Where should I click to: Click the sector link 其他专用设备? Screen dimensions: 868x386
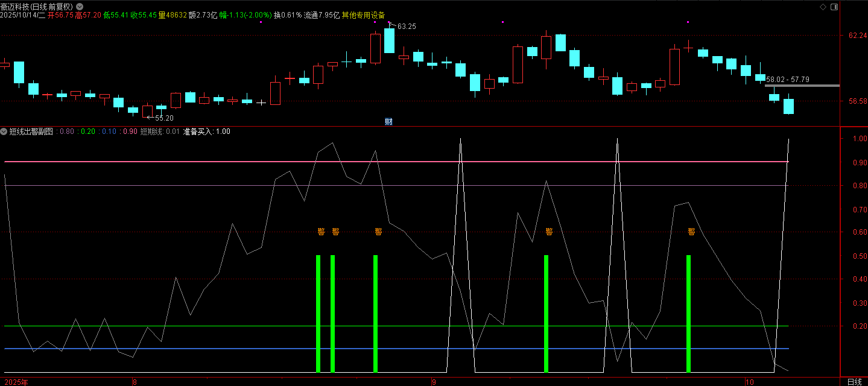tap(363, 15)
